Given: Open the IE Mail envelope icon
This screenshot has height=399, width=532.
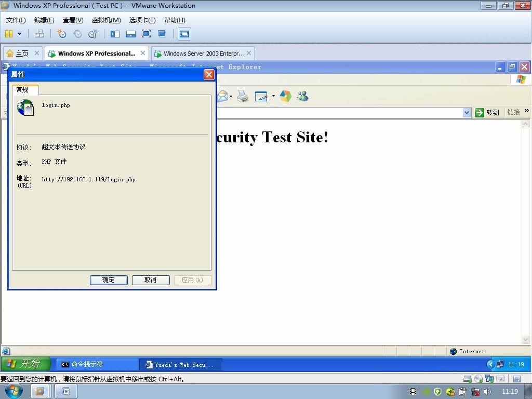Looking at the screenshot, I should [x=222, y=96].
